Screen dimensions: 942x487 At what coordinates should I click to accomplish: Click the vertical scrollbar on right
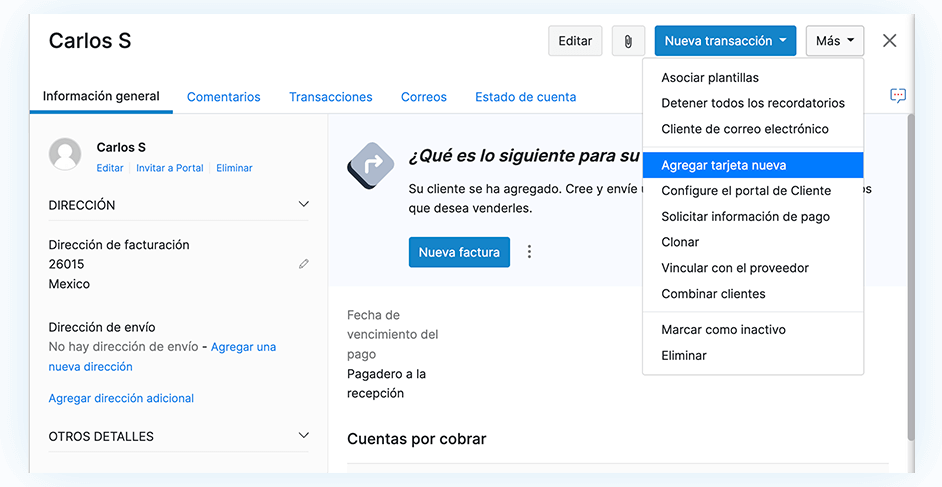click(909, 280)
